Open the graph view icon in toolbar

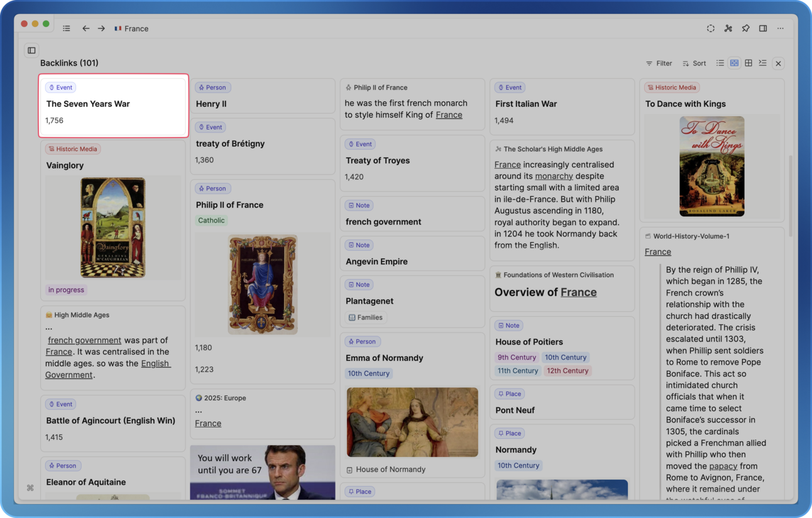(x=728, y=28)
